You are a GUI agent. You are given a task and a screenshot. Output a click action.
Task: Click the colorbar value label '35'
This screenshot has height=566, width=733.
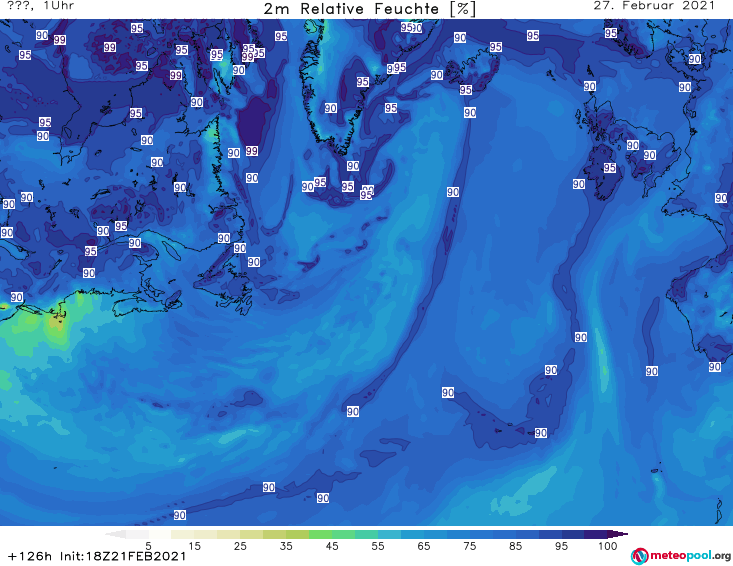[286, 546]
